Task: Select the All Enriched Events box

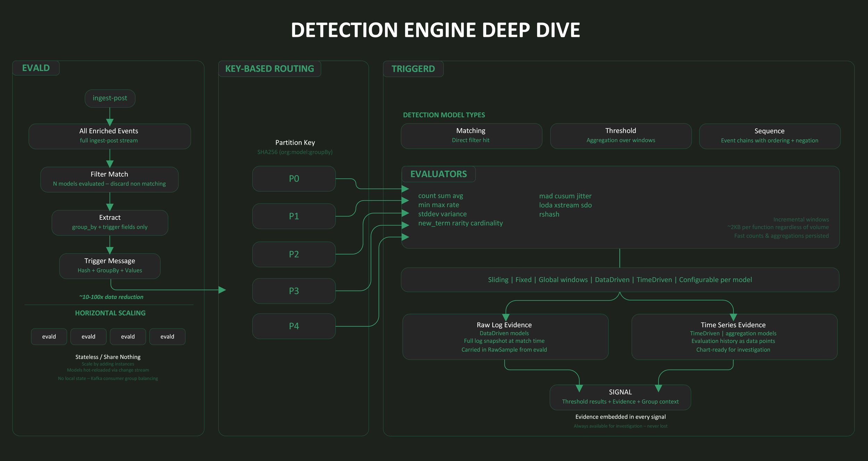Action: 110,136
